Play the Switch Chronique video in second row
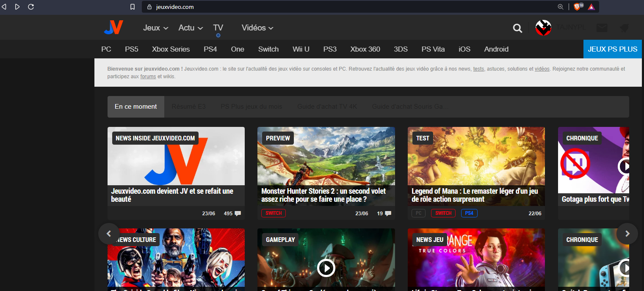644x291 pixels. tap(624, 268)
